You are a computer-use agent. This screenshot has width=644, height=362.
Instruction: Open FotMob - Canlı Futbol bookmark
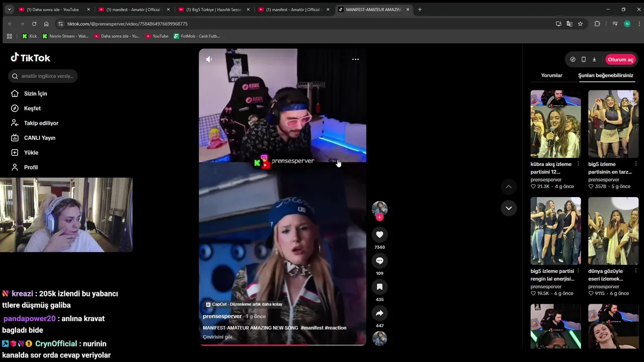197,36
